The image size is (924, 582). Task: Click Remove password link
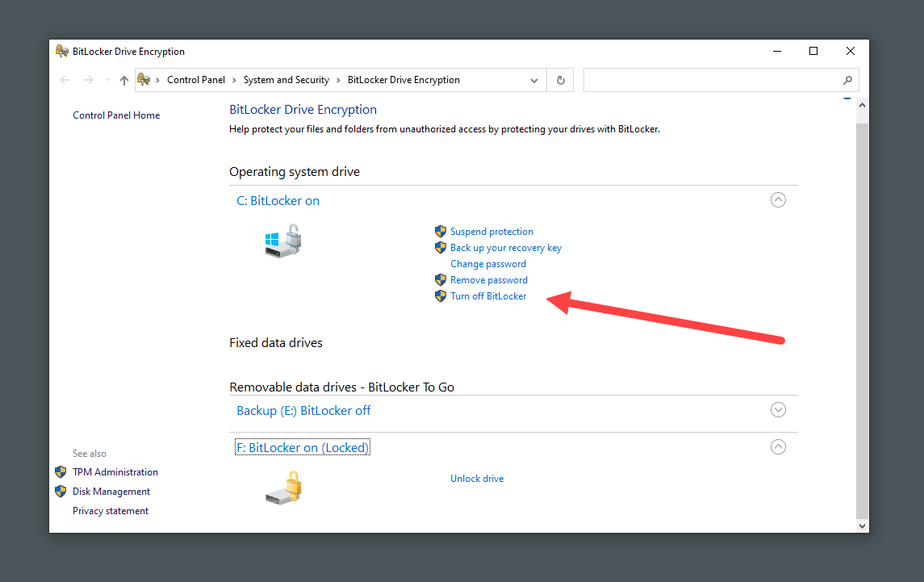[x=488, y=279]
